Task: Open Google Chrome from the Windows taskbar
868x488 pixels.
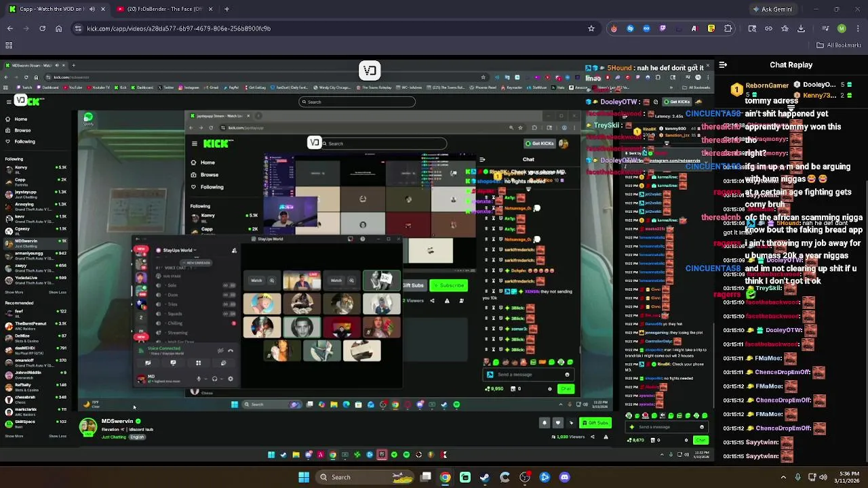Action: pyautogui.click(x=445, y=477)
